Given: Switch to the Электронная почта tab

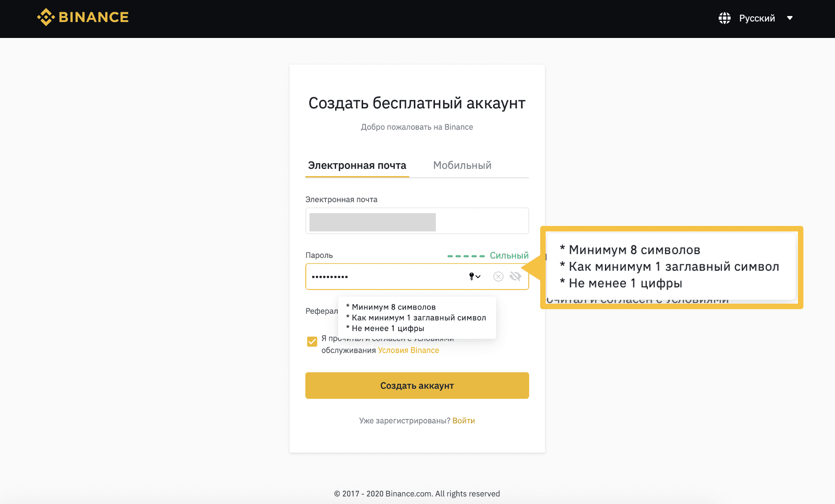Looking at the screenshot, I should click(357, 165).
